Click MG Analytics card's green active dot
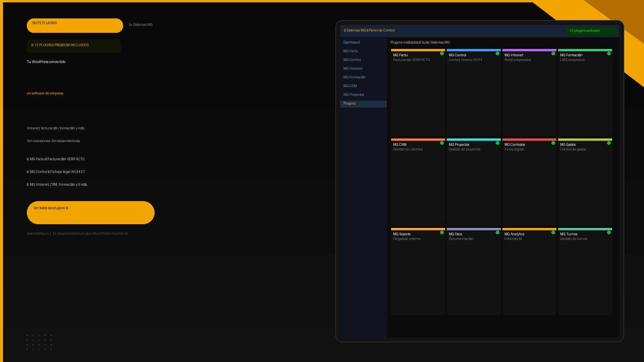644x362 pixels. point(553,233)
